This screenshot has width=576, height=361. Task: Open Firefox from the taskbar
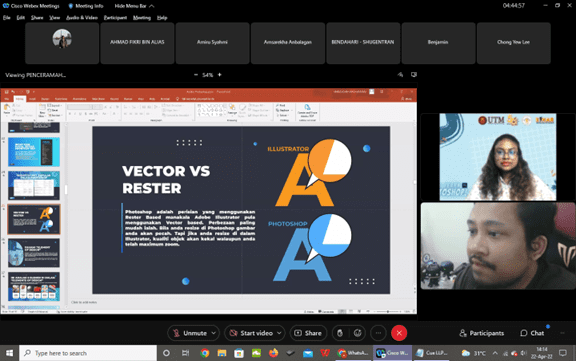[x=274, y=353]
